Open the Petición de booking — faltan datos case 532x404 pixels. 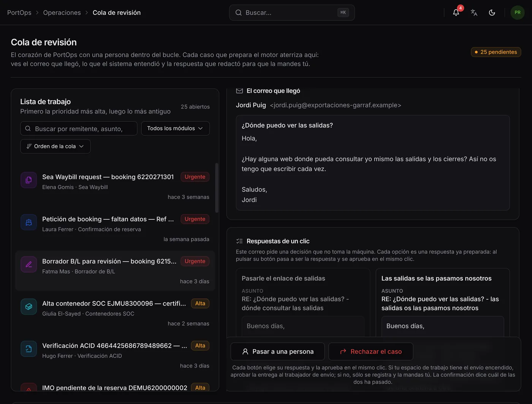click(x=115, y=229)
